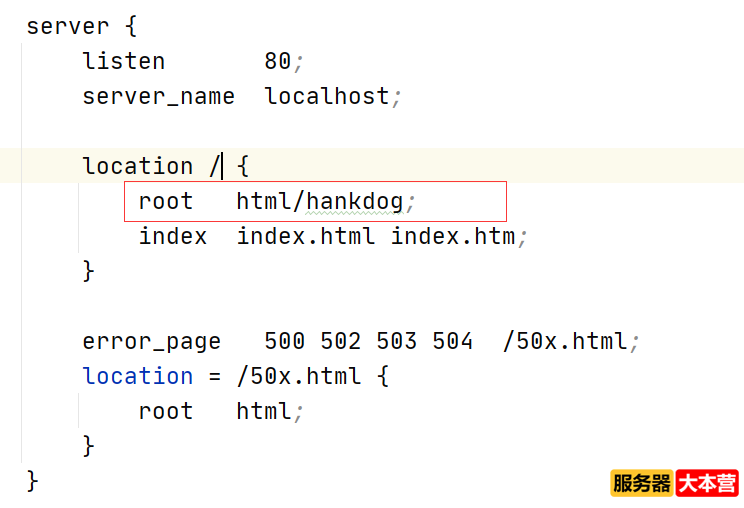The height and width of the screenshot is (508, 744).
Task: Click the "index" directive name
Action: point(172,237)
